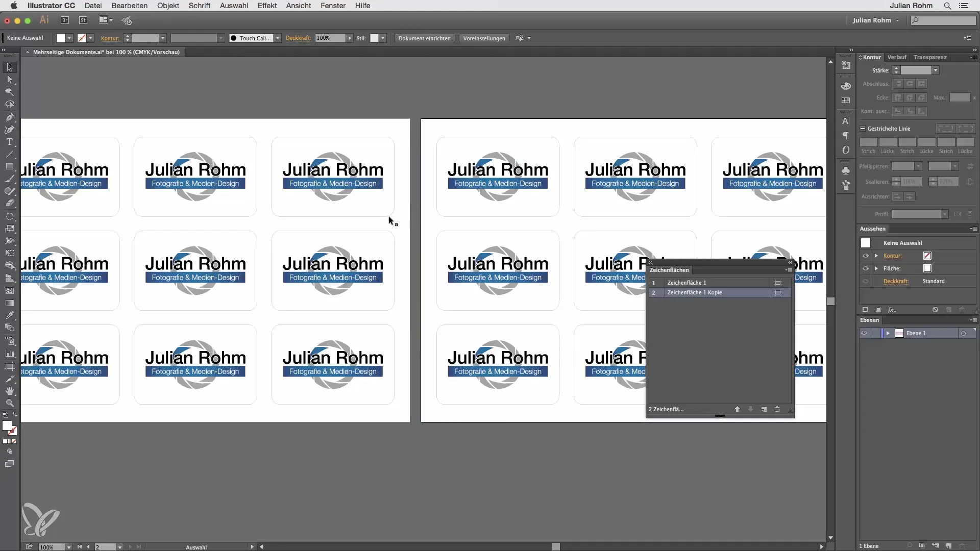980x551 pixels.
Task: Open the Symbols club panel icon
Action: [846, 170]
